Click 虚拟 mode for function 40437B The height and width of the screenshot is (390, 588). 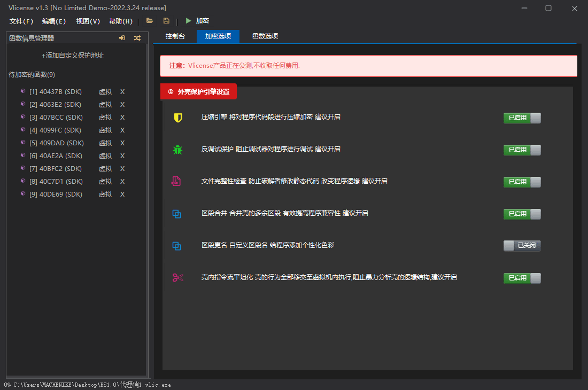pos(105,92)
